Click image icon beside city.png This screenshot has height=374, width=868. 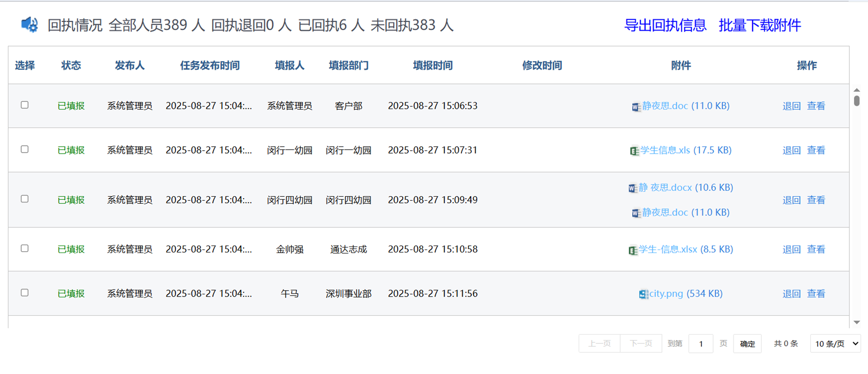(x=643, y=294)
